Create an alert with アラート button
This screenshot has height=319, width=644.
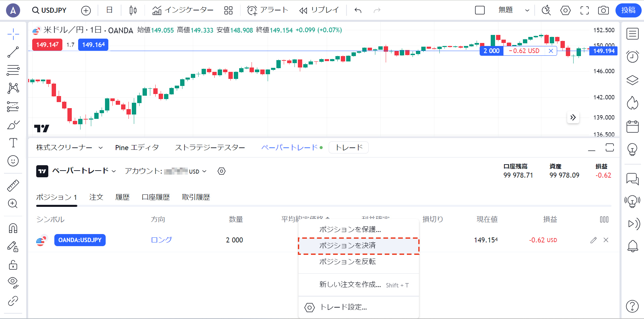(268, 10)
